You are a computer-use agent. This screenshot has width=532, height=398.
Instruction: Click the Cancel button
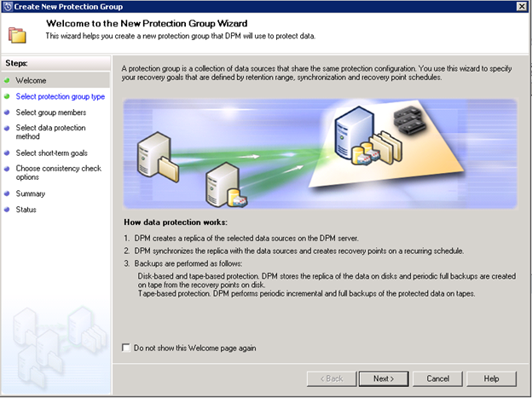(x=437, y=378)
